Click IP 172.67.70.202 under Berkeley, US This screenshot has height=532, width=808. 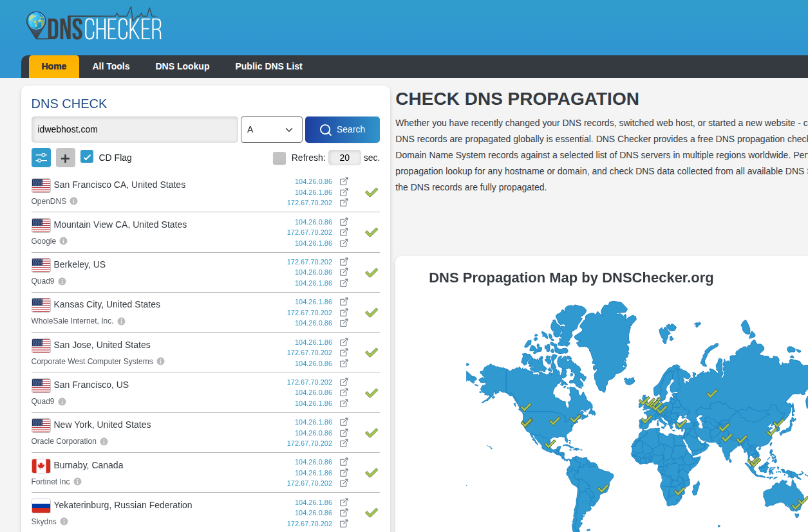click(309, 262)
